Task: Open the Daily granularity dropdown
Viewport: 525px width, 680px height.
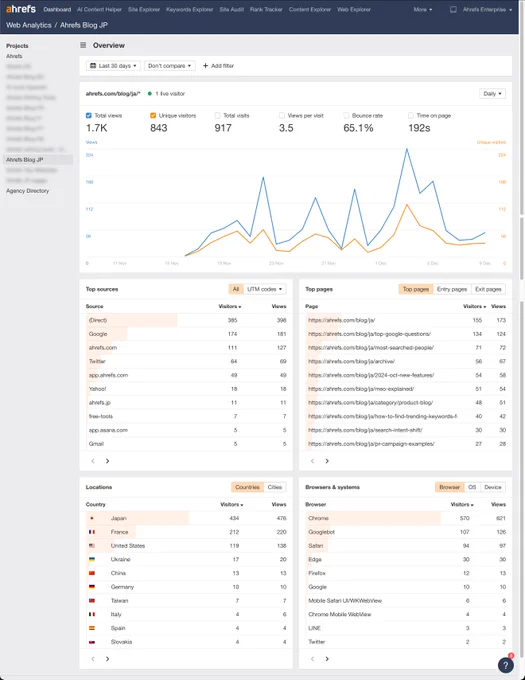Action: [492, 94]
